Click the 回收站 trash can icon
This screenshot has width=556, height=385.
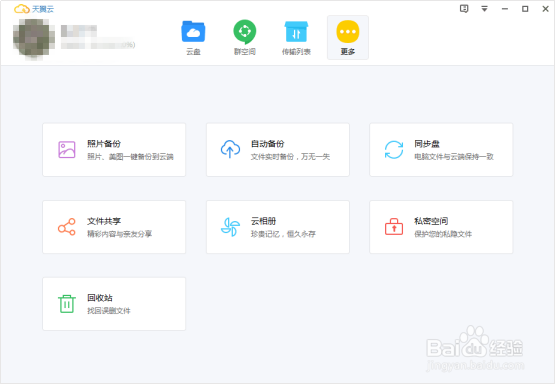67,304
